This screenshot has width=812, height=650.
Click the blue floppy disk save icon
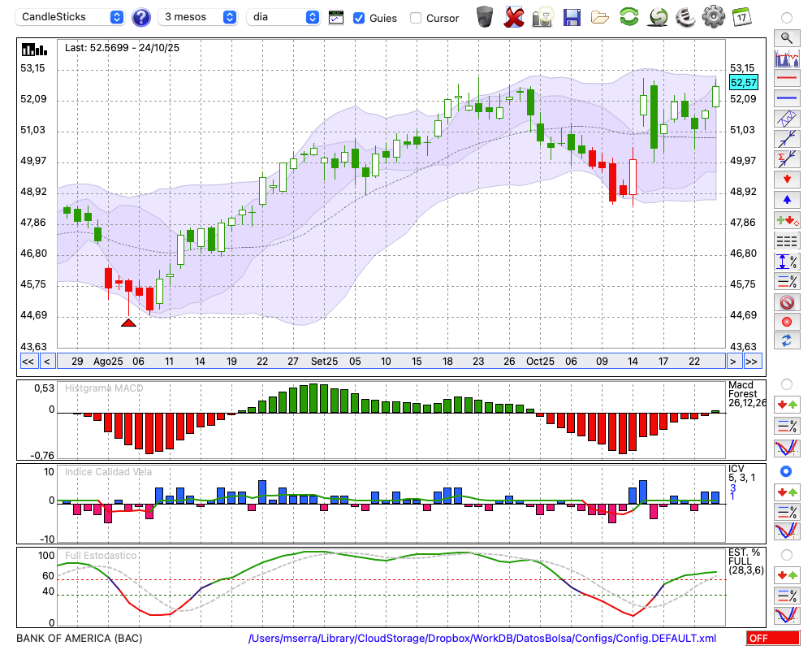(x=572, y=16)
